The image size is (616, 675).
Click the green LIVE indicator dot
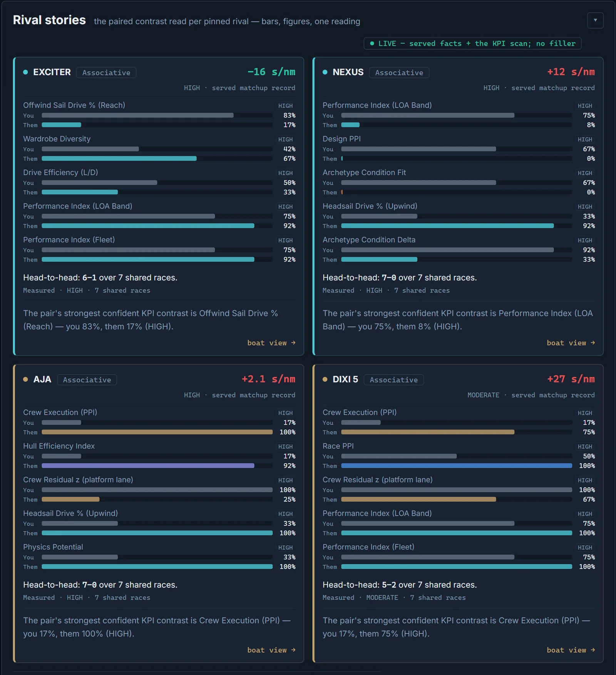tap(372, 43)
